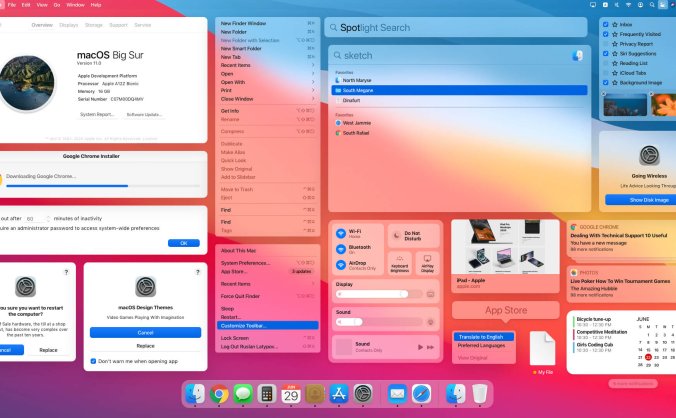Open the Trash in the dock
The image size is (676, 418).
(x=480, y=394)
